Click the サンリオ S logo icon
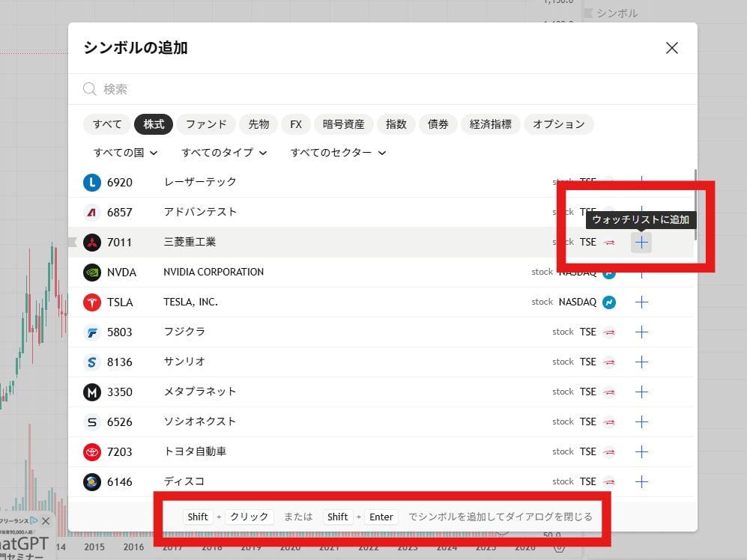 tap(92, 362)
